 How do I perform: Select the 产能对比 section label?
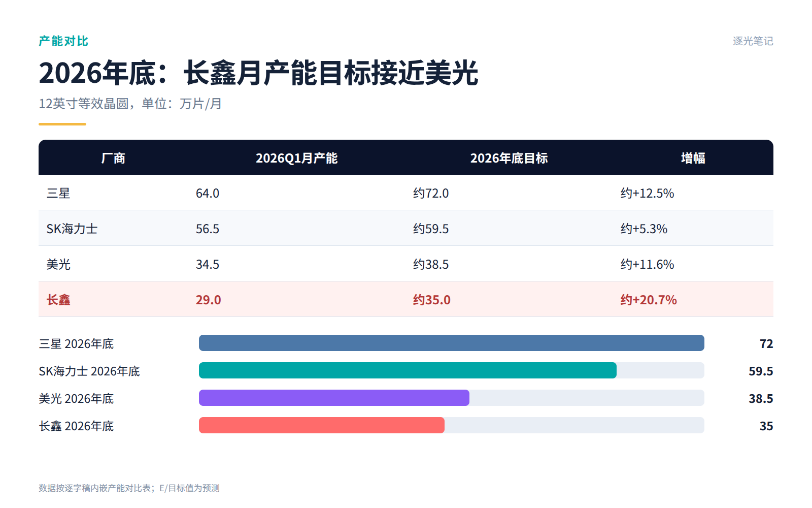point(63,41)
